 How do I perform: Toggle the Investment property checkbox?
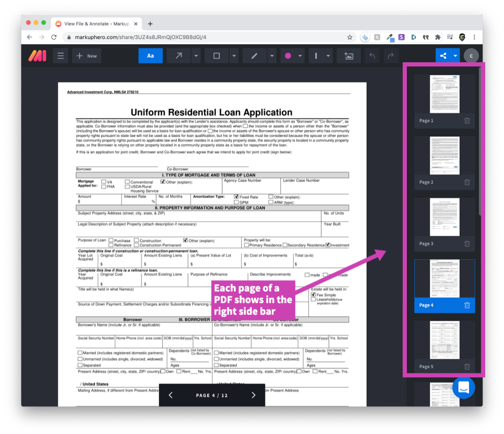pyautogui.click(x=328, y=245)
